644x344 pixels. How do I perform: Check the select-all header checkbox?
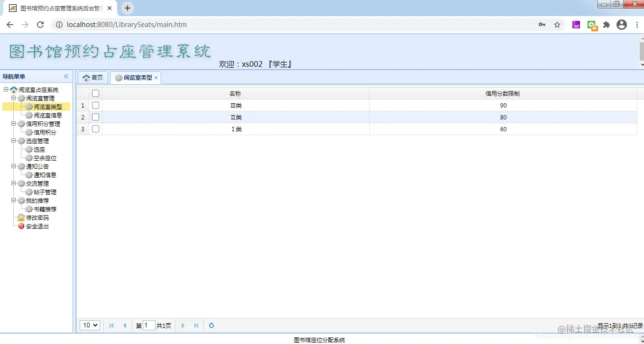[95, 93]
